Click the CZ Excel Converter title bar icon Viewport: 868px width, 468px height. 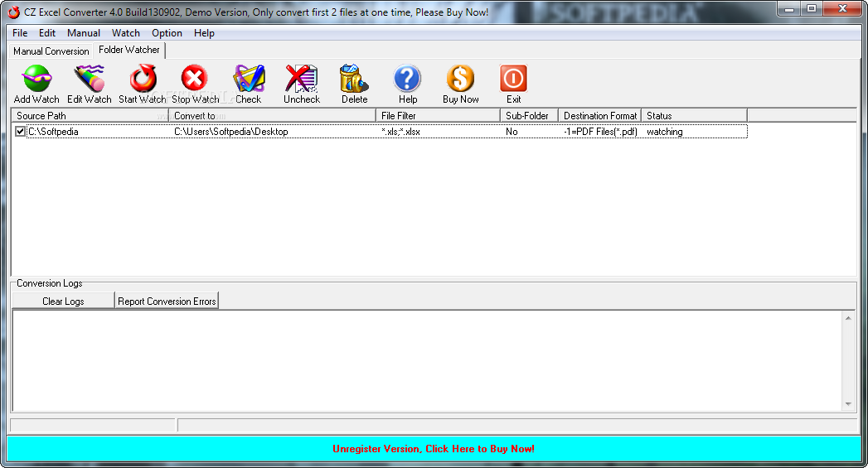14,12
